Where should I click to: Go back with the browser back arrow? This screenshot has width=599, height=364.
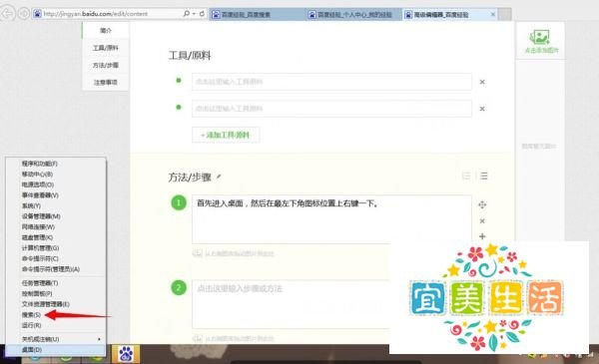[x=7, y=14]
